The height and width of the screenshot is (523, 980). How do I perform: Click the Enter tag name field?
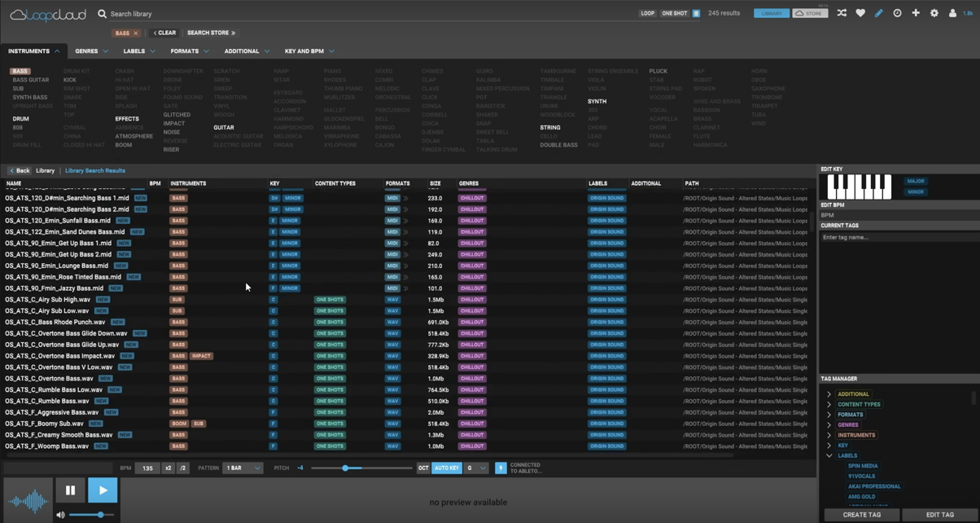pos(895,237)
